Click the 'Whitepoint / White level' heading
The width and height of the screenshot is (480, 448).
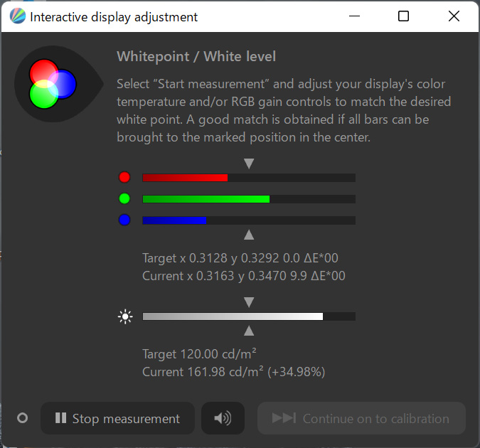pos(196,57)
